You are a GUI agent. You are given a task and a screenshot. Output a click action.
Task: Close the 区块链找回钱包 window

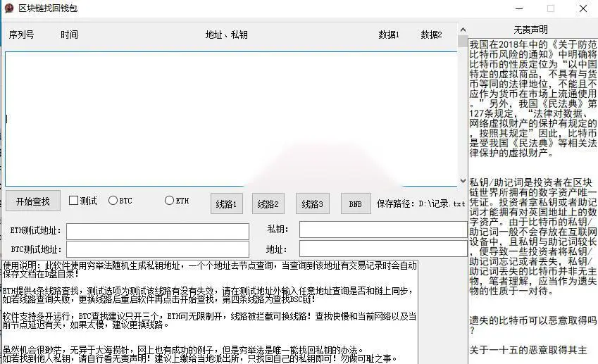point(583,8)
